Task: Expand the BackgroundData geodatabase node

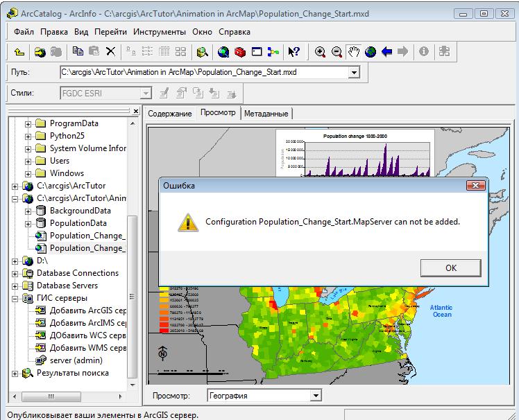Action: (x=28, y=211)
